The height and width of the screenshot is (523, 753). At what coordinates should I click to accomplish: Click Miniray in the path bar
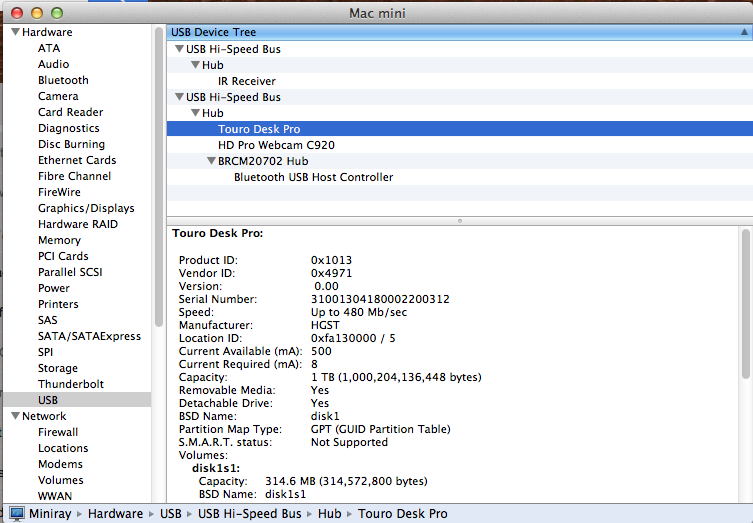50,514
